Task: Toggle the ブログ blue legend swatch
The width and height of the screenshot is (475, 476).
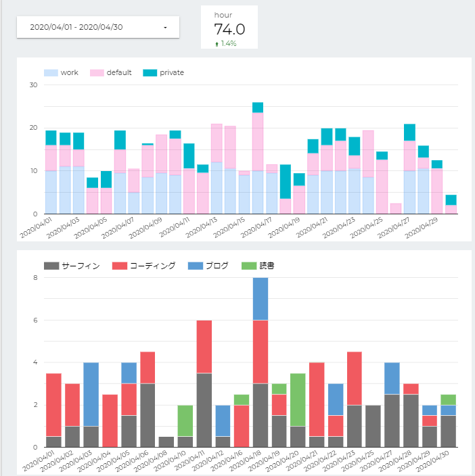Action: pos(196,266)
